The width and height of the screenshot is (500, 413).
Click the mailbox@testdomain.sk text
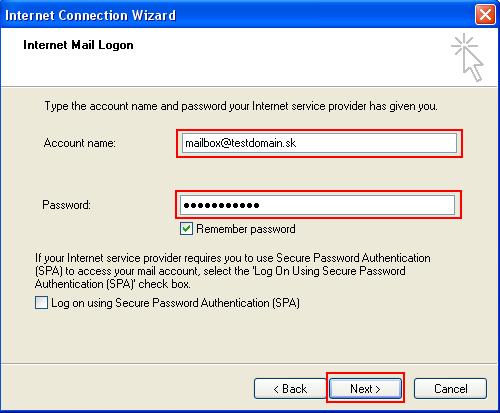click(x=240, y=143)
